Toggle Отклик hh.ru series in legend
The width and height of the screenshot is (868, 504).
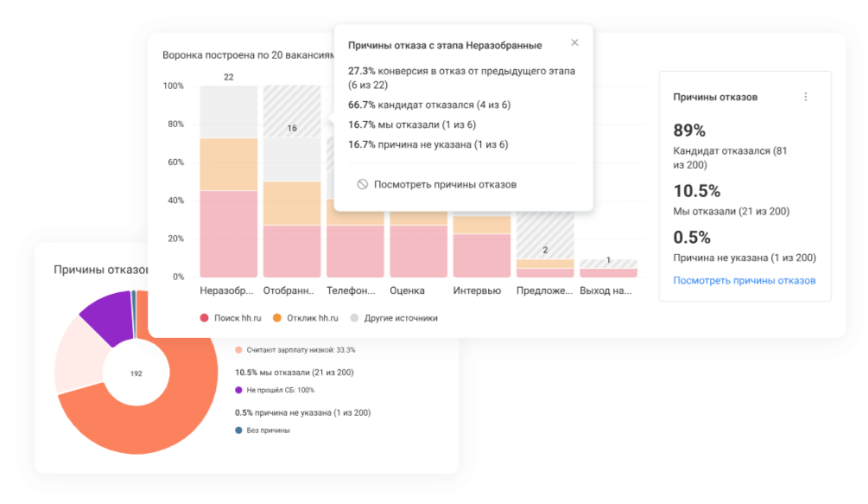pyautogui.click(x=312, y=318)
